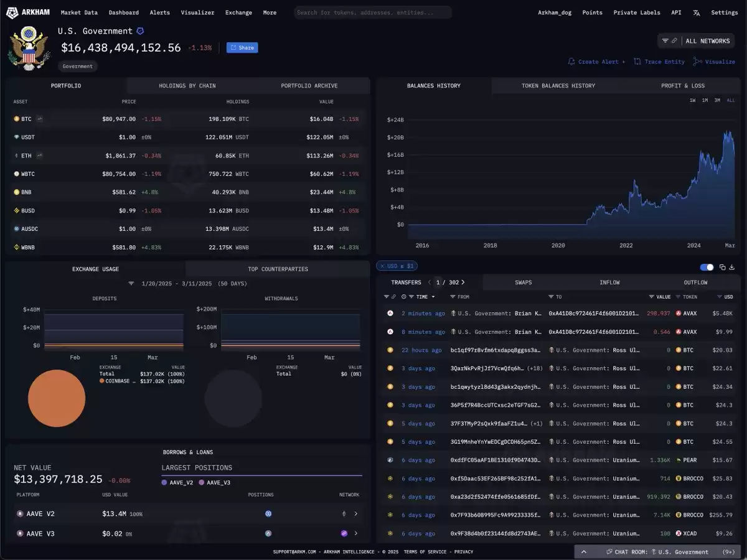747x560 pixels.
Task: Open U.S. Government chat room bar
Action: [658, 552]
